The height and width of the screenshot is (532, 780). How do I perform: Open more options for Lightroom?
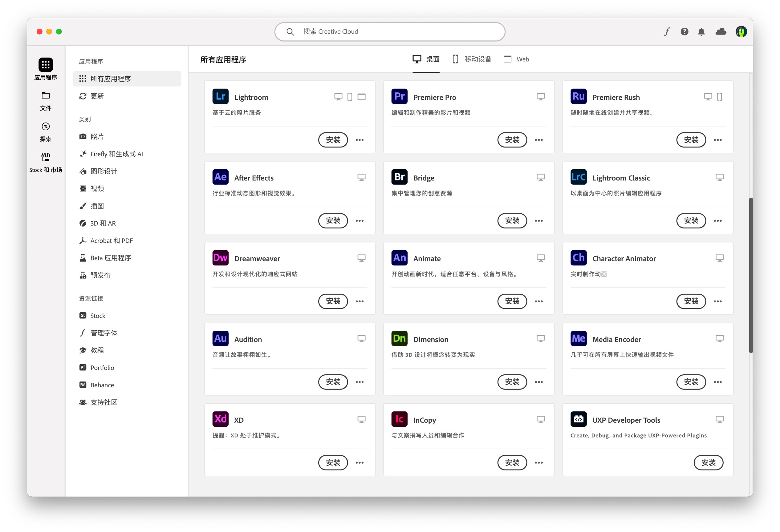(x=360, y=140)
